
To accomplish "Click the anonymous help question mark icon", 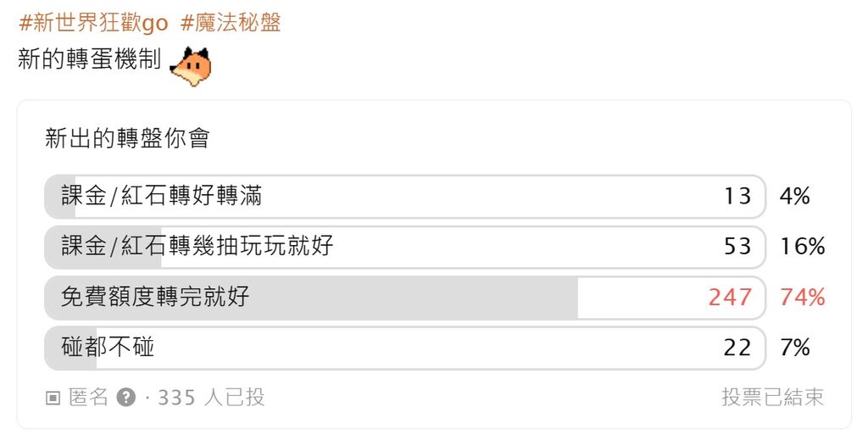I will (125, 397).
